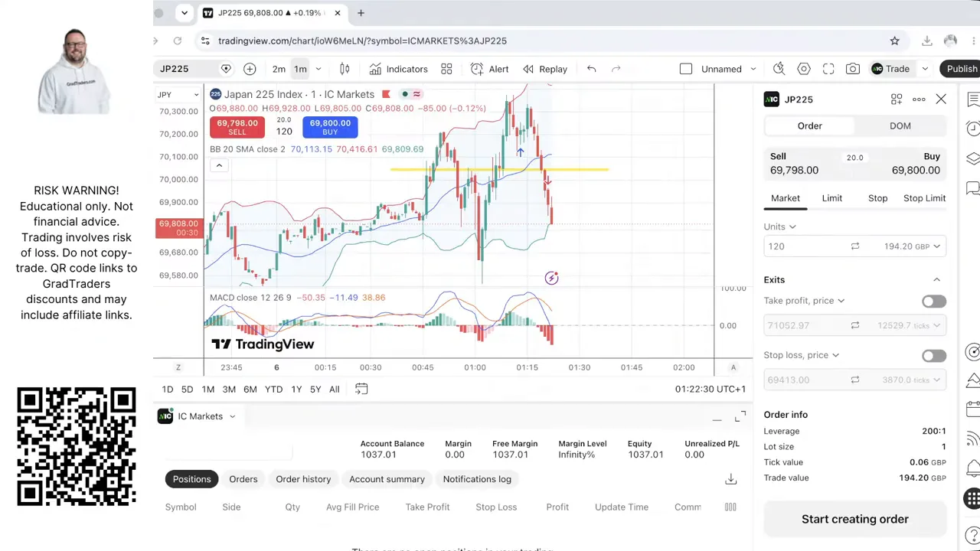Open the compare or add symbol button
Screen dimensions: 980x551
point(250,69)
